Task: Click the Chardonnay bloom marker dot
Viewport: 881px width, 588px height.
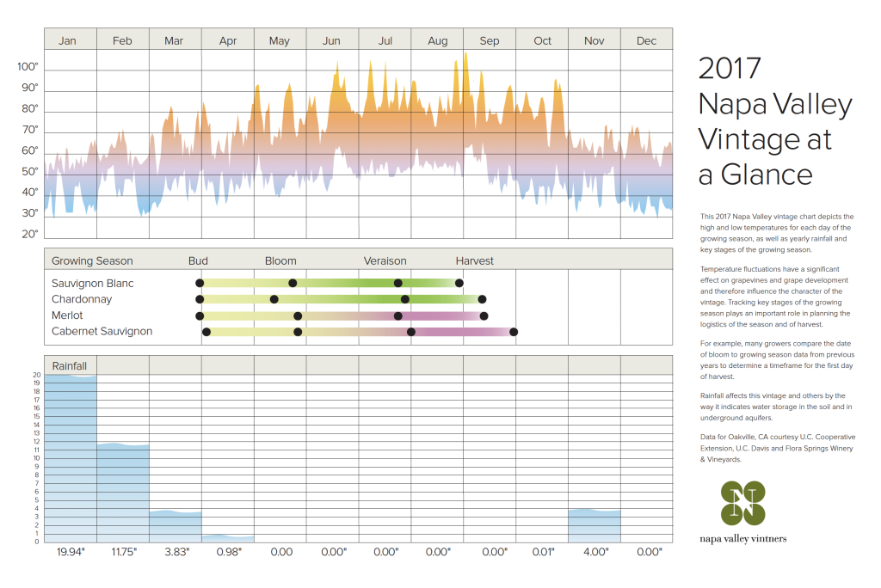Action: click(x=274, y=299)
